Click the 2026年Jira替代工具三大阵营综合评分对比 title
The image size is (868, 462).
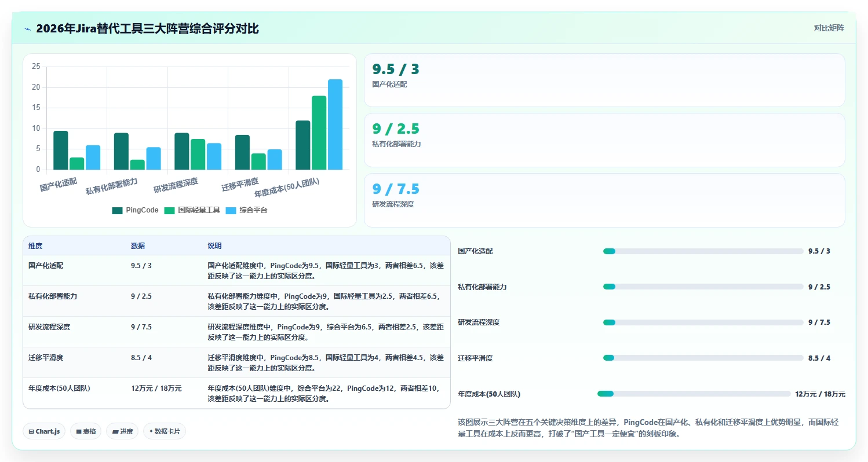pos(147,28)
